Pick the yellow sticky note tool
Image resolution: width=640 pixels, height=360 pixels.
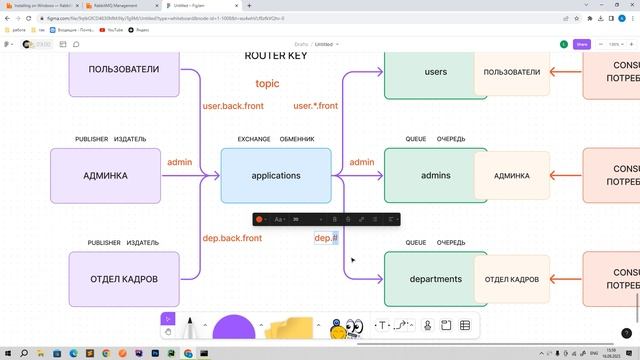pyautogui.click(x=289, y=328)
